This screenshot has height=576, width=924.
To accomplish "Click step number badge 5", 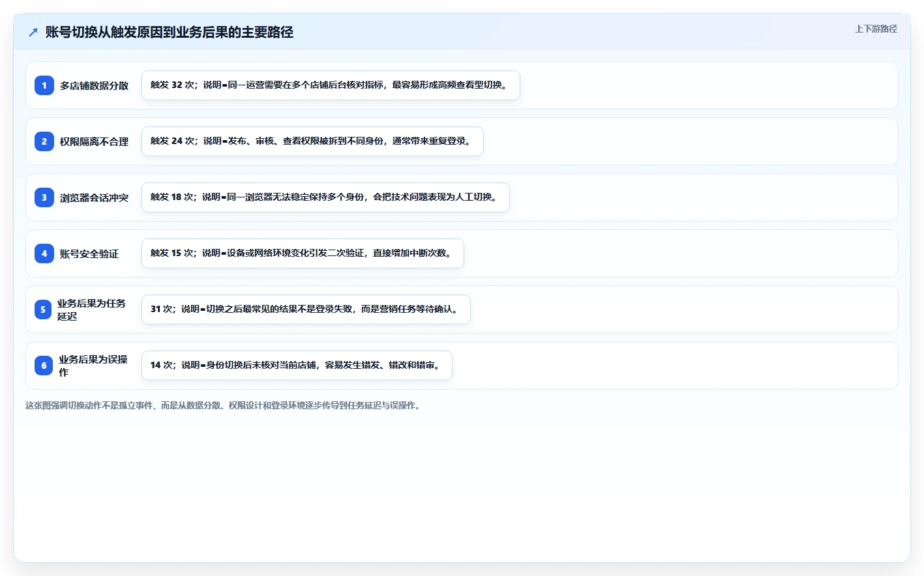I will coord(43,310).
